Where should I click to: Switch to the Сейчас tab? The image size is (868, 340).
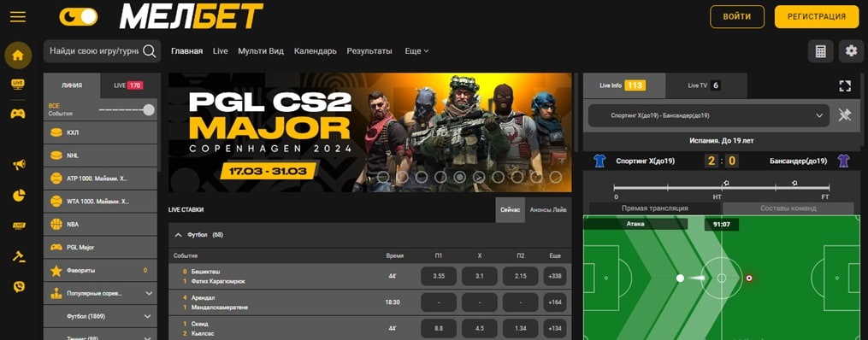(510, 210)
